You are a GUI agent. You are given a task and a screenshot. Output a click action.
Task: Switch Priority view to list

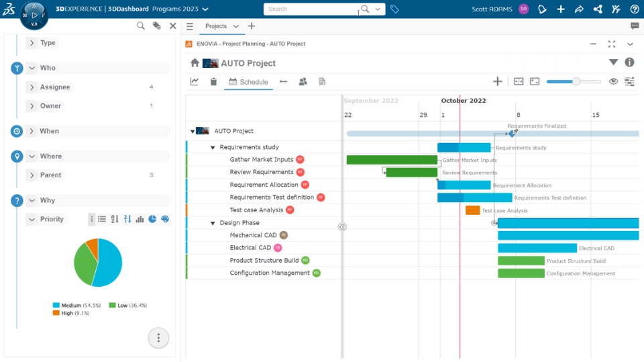point(102,219)
